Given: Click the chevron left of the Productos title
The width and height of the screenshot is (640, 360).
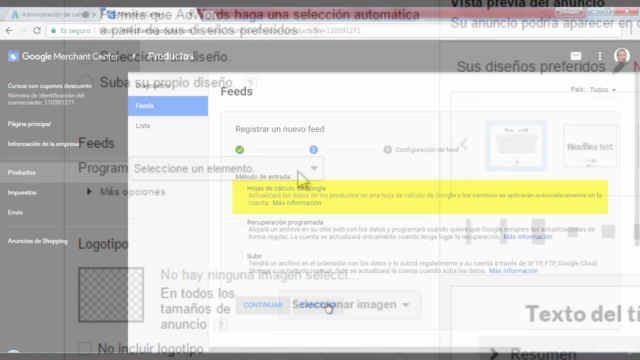Looking at the screenshot, I should pos(134,56).
